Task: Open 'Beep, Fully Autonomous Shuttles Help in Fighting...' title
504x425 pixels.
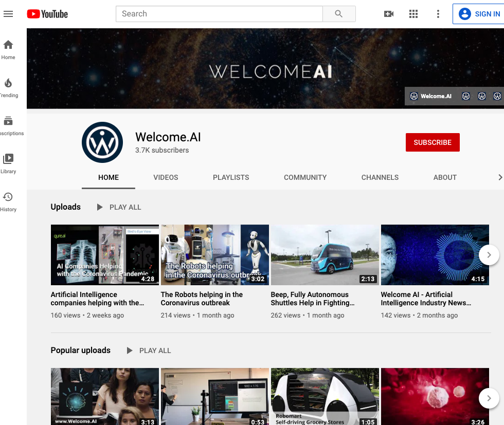Action: point(313,299)
